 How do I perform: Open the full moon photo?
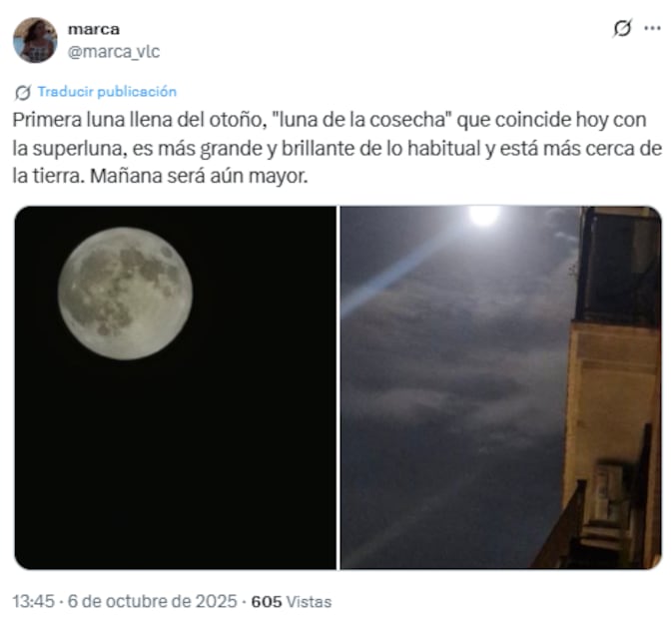[176, 387]
